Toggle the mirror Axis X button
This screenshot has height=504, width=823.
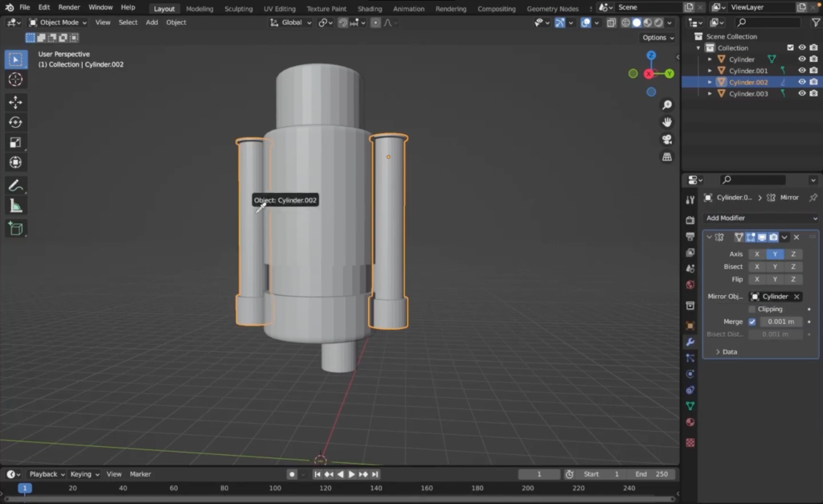(756, 254)
